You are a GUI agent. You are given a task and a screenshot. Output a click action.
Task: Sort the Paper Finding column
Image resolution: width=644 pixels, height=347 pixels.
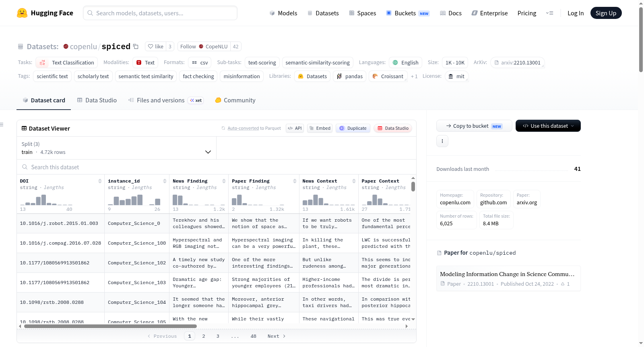coord(295,181)
